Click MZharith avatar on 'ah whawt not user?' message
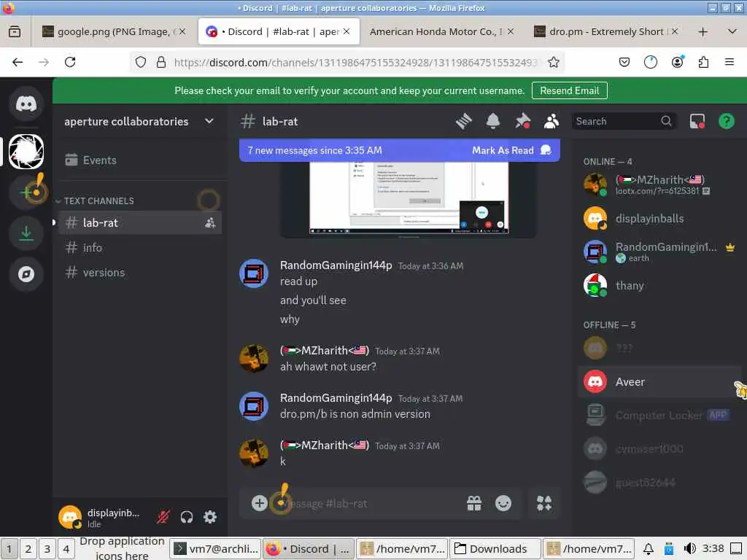Image resolution: width=747 pixels, height=560 pixels. [253, 359]
